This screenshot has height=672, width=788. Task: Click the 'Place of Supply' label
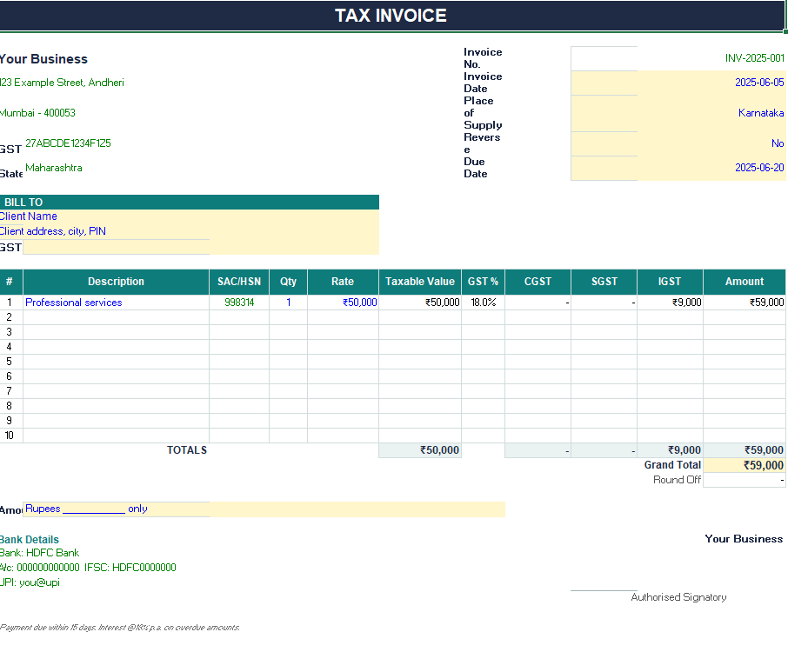click(x=483, y=112)
